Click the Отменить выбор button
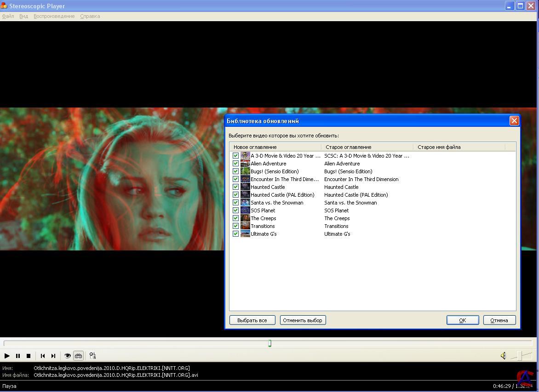 click(303, 320)
